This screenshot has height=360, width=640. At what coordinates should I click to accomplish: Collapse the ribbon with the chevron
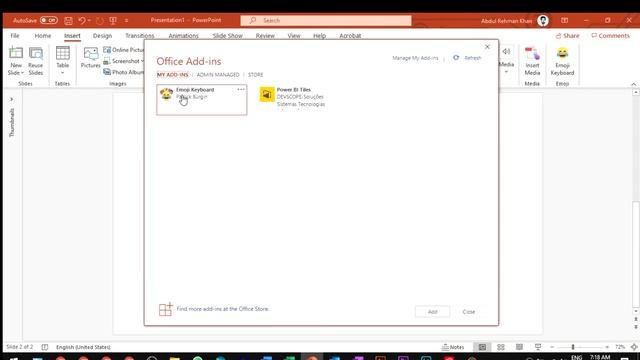[633, 84]
